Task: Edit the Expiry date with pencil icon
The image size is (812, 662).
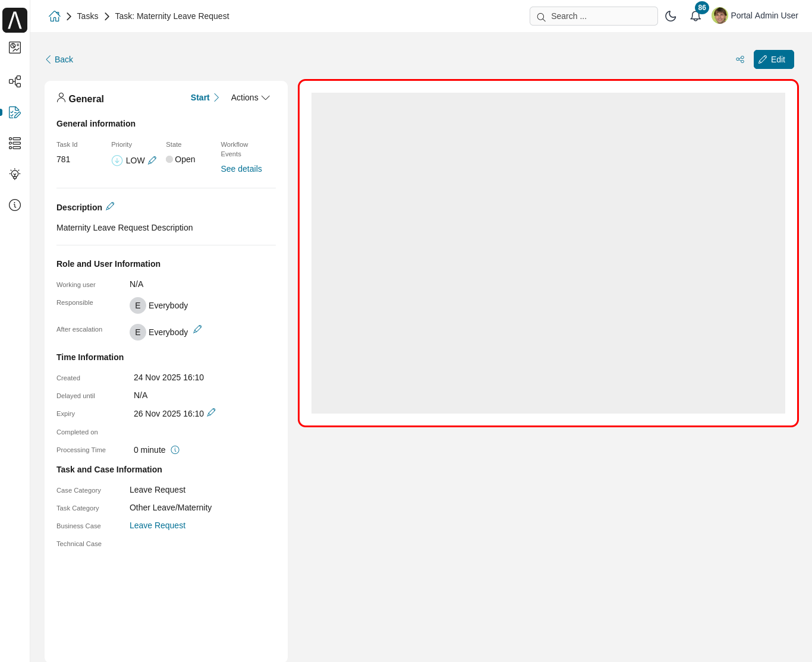Action: [x=212, y=412]
